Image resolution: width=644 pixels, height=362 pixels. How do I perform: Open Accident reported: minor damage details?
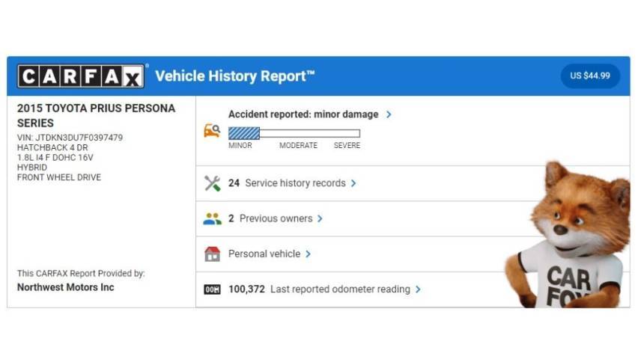tap(303, 114)
